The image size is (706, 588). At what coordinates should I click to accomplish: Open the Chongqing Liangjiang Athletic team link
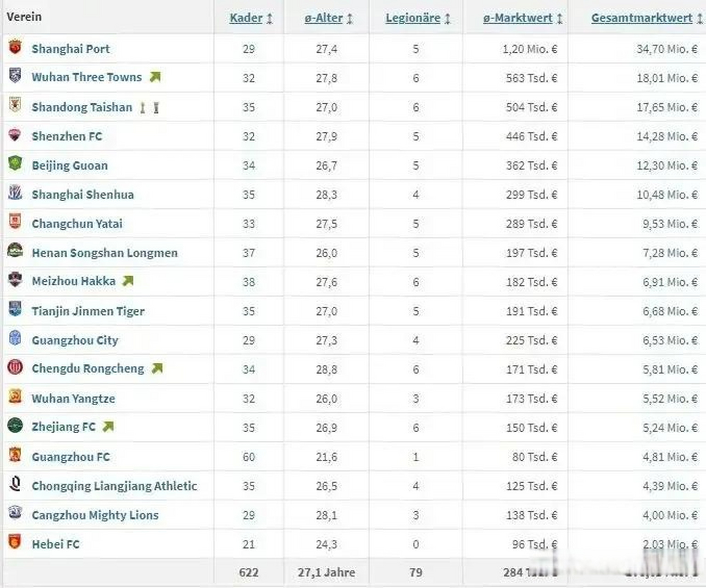[x=114, y=486]
